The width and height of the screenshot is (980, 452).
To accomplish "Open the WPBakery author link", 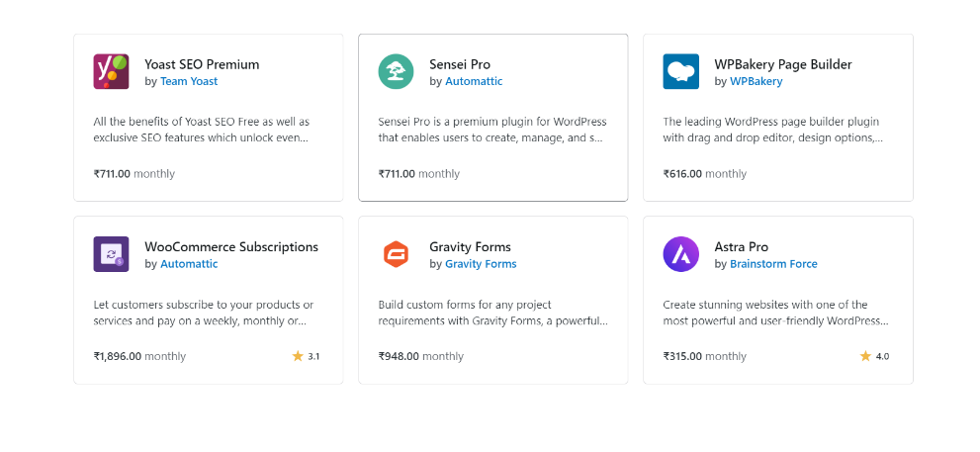I will [757, 81].
